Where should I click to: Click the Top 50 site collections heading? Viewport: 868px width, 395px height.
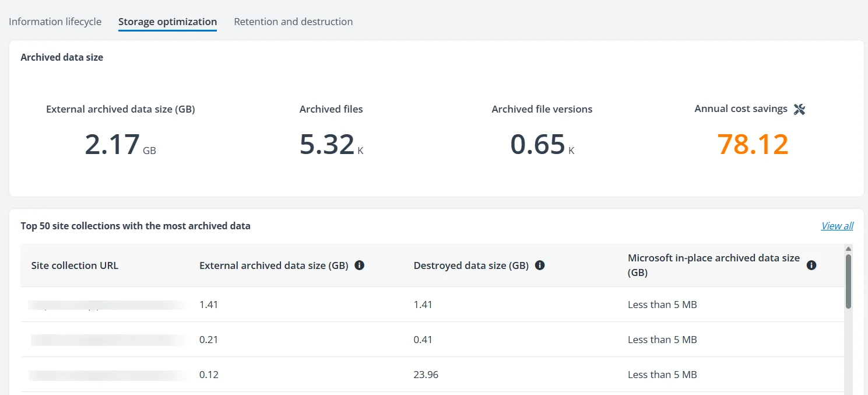pyautogui.click(x=135, y=226)
